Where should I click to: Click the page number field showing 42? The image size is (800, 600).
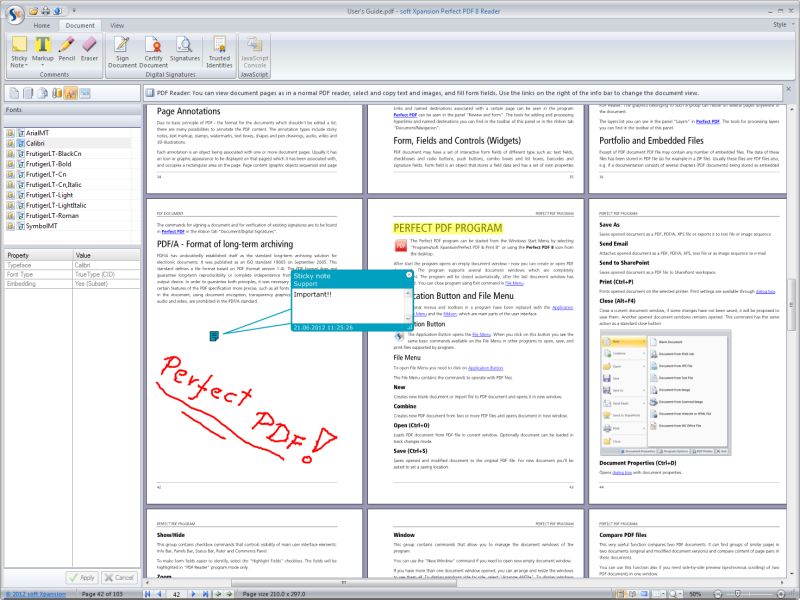(177, 594)
